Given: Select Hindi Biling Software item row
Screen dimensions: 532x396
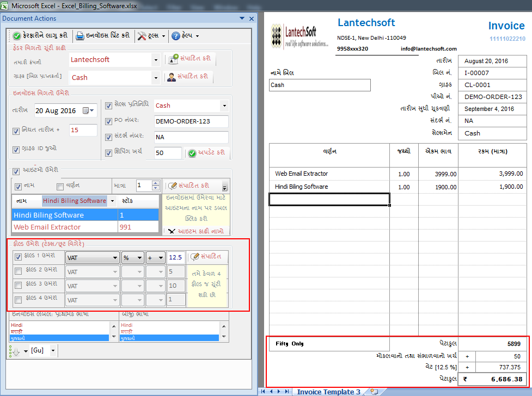Looking at the screenshot, I should coord(85,215).
